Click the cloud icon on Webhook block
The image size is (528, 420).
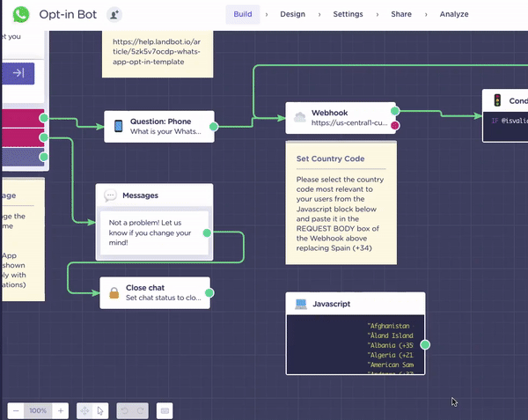click(300, 117)
